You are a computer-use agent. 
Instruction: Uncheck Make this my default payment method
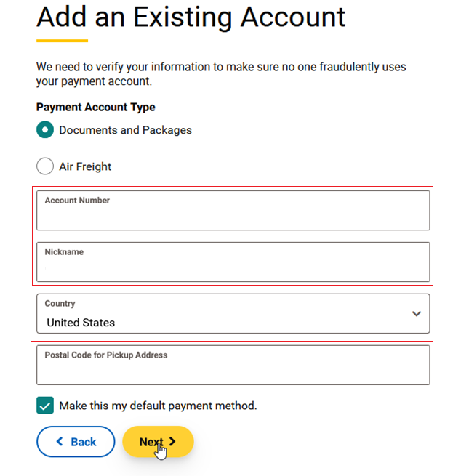pyautogui.click(x=45, y=406)
